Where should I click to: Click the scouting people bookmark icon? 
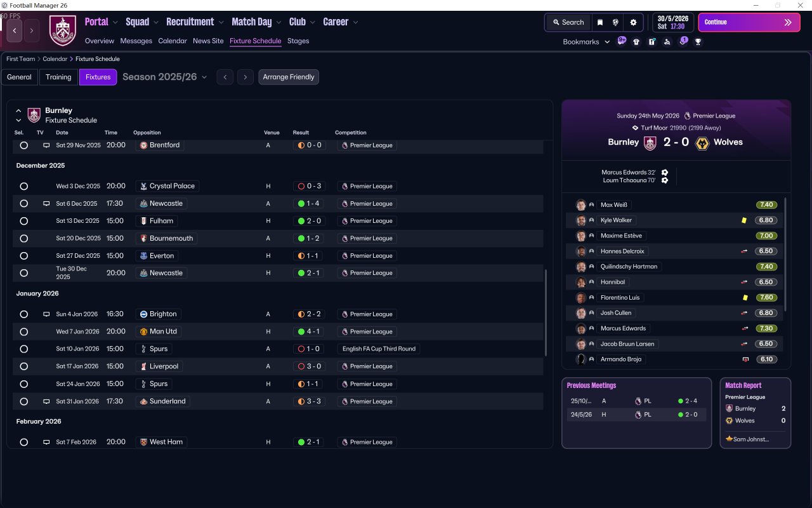667,42
